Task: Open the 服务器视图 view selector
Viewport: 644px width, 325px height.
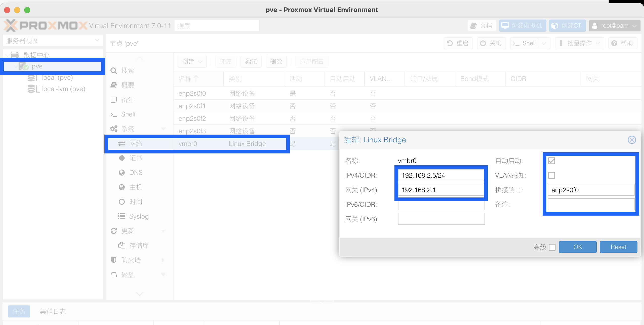Action: [53, 41]
